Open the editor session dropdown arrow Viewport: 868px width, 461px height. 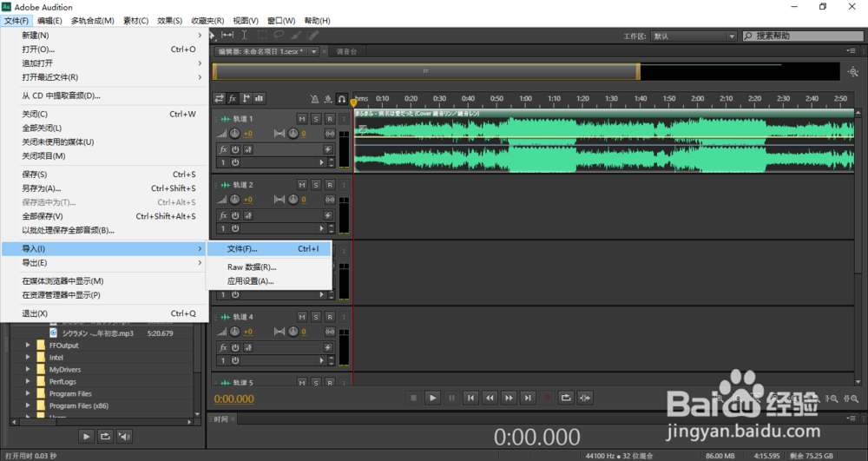[314, 51]
